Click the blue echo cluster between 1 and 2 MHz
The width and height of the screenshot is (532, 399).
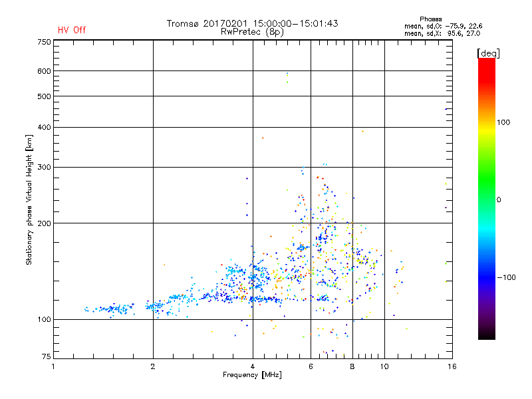(110, 309)
